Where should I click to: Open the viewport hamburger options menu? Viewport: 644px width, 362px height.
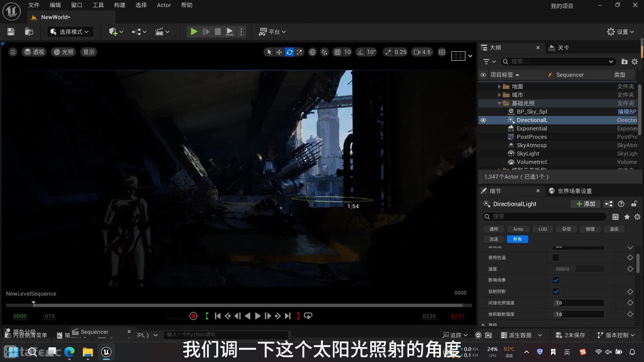pos(13,52)
